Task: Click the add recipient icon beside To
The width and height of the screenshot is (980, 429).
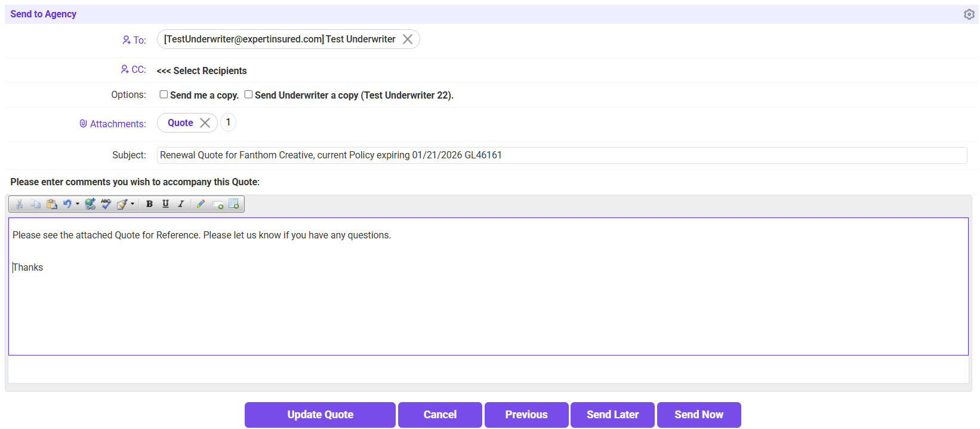Action: coord(127,40)
